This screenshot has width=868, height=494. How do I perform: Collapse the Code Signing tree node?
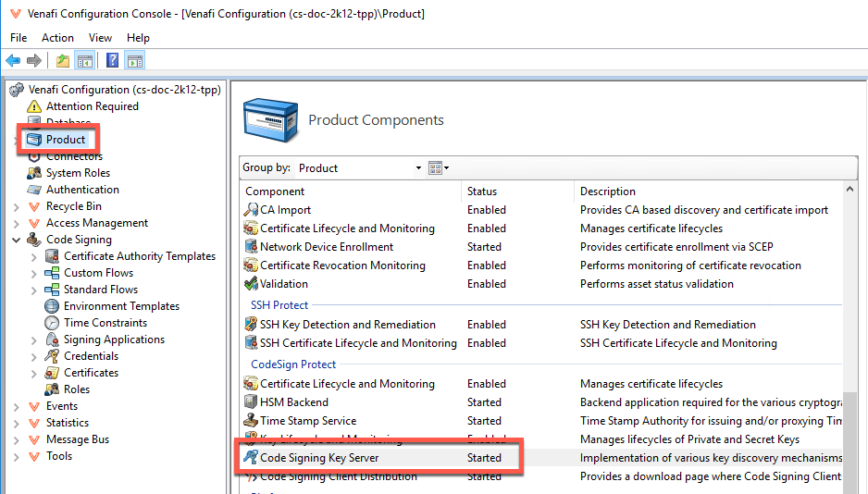[x=17, y=240]
